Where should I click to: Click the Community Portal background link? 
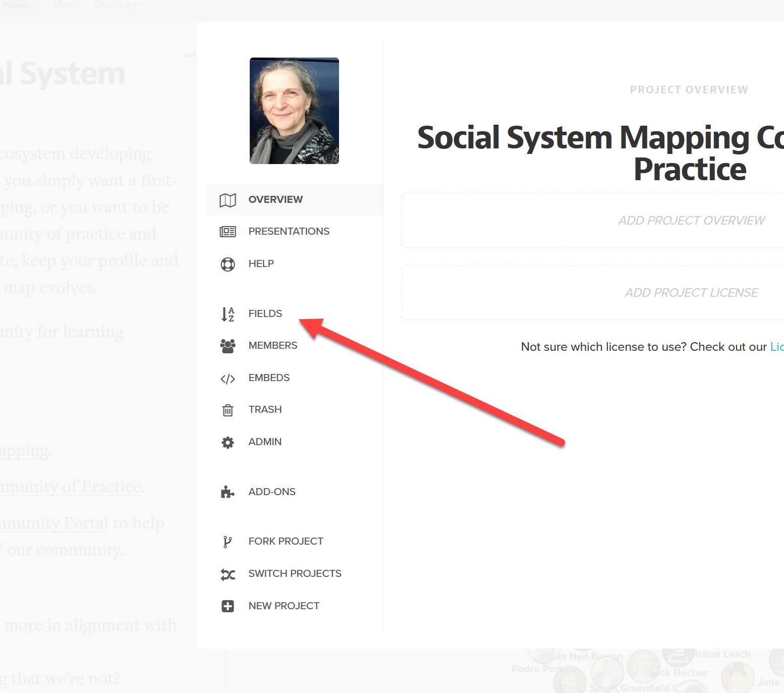coord(54,523)
